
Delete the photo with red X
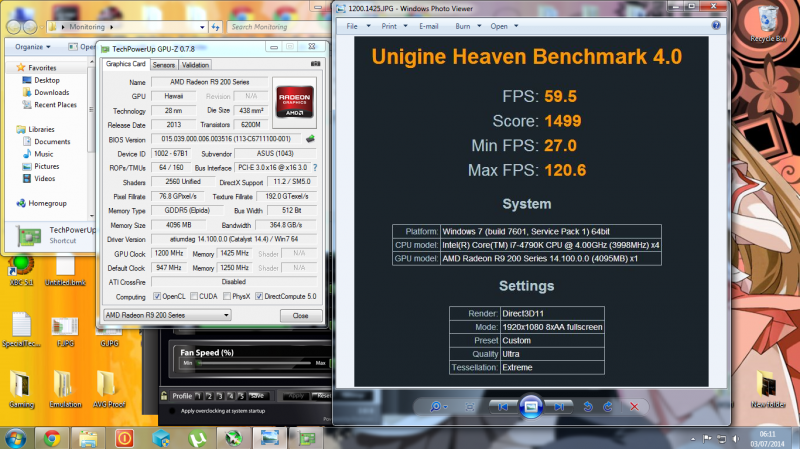(634, 407)
